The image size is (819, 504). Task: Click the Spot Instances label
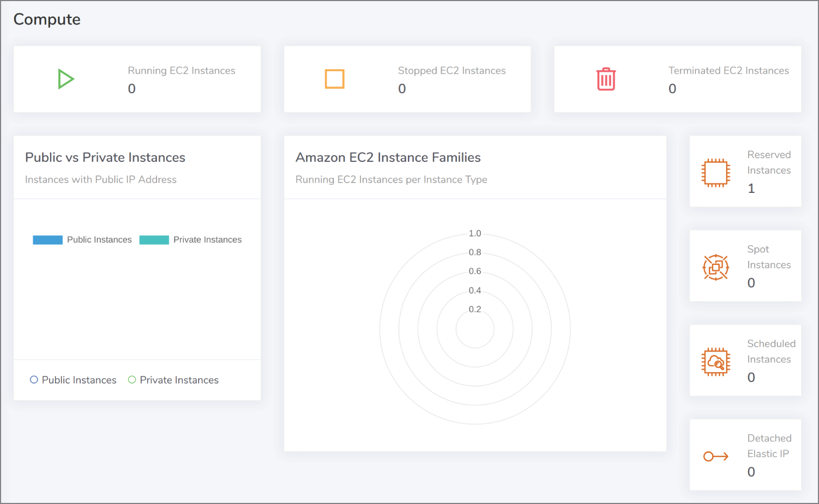(769, 257)
